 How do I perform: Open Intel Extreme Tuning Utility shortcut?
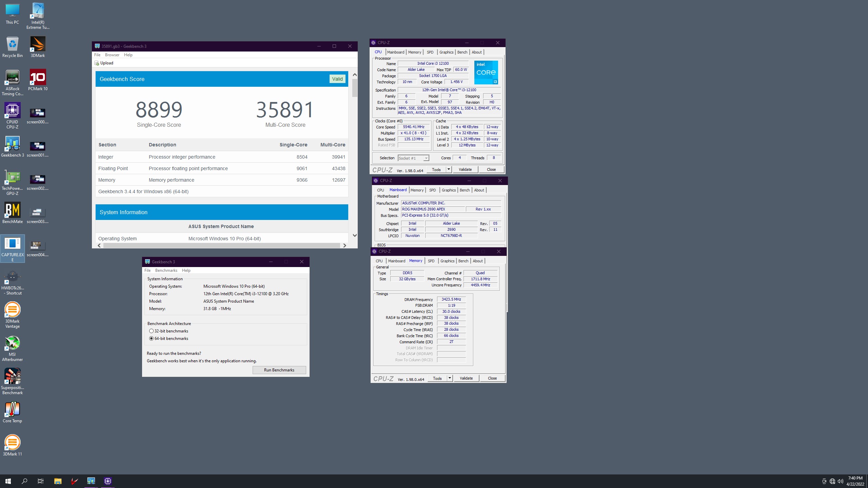point(38,16)
